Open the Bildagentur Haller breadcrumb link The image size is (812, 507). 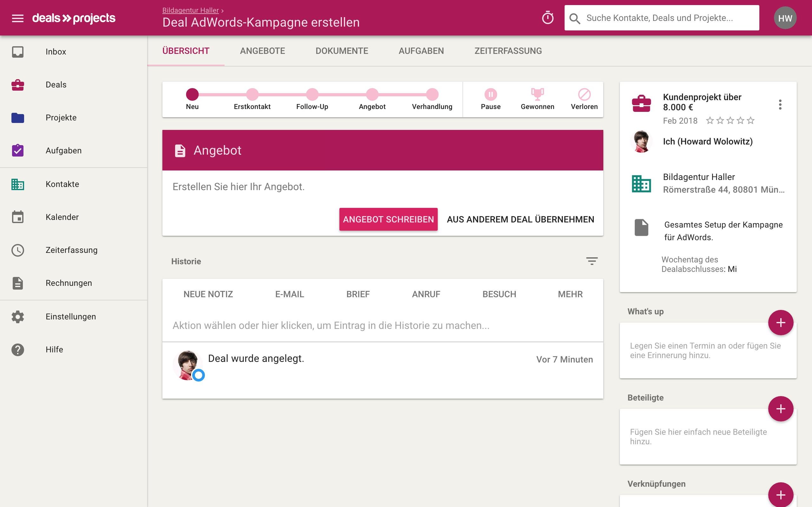(190, 10)
